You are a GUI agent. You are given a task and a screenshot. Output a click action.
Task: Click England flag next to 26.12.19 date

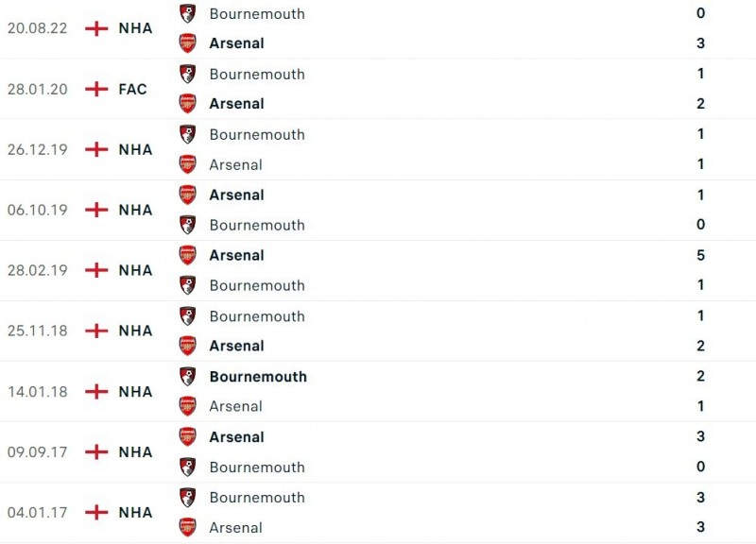click(96, 149)
